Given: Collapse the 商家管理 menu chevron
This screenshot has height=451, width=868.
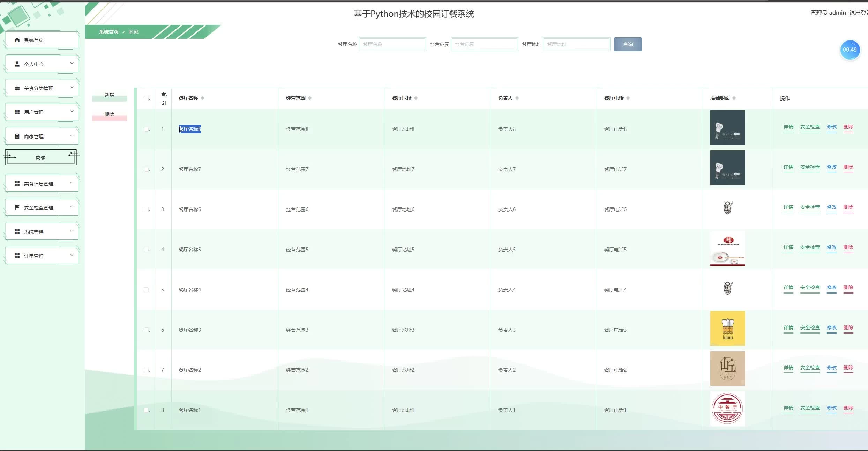Looking at the screenshot, I should 72,136.
